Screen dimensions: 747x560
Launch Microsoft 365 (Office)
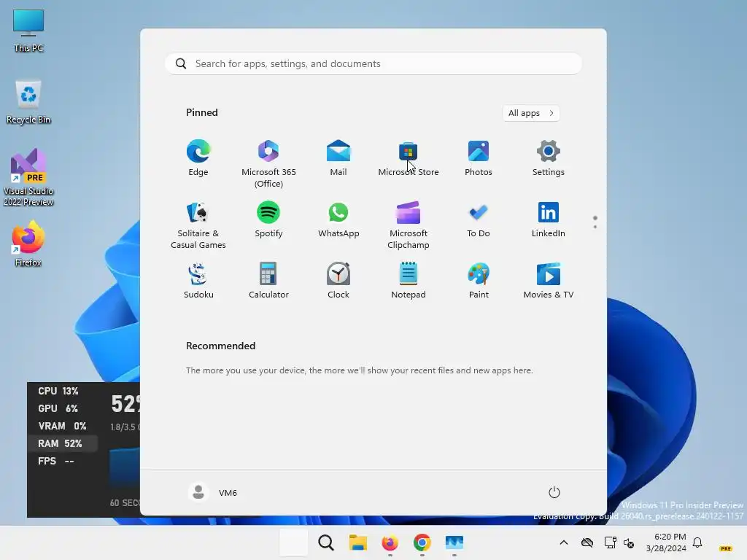tap(268, 164)
